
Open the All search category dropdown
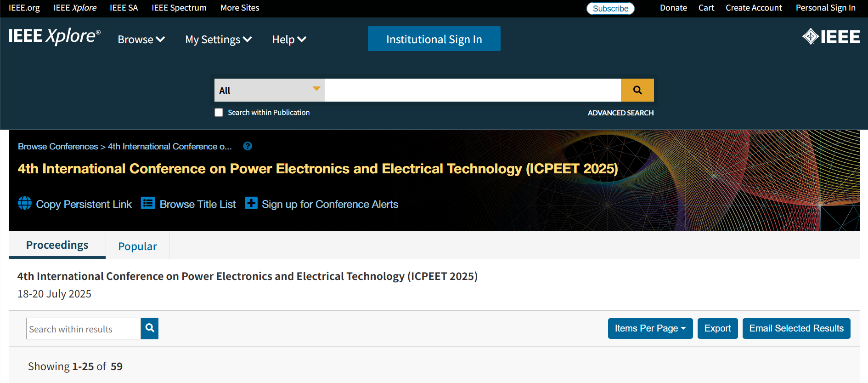click(x=270, y=90)
